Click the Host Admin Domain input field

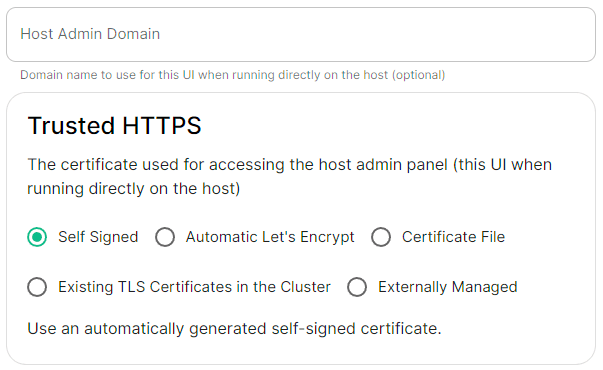[301, 34]
